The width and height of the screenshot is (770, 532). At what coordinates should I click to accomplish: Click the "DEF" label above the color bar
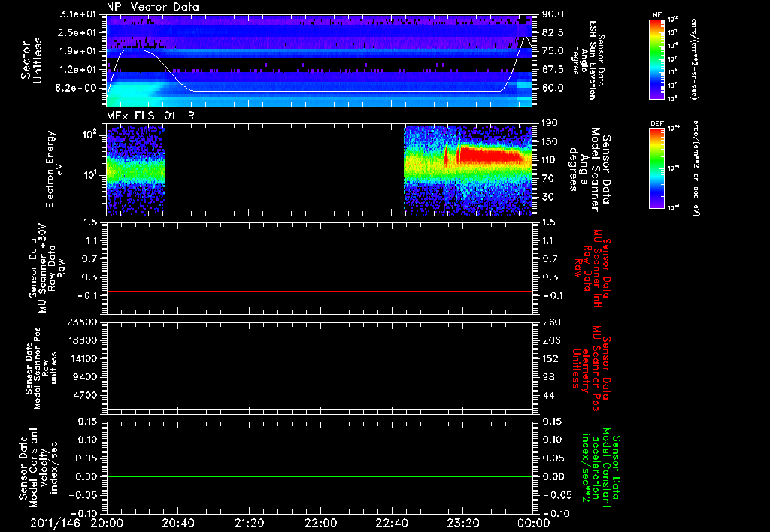point(656,124)
